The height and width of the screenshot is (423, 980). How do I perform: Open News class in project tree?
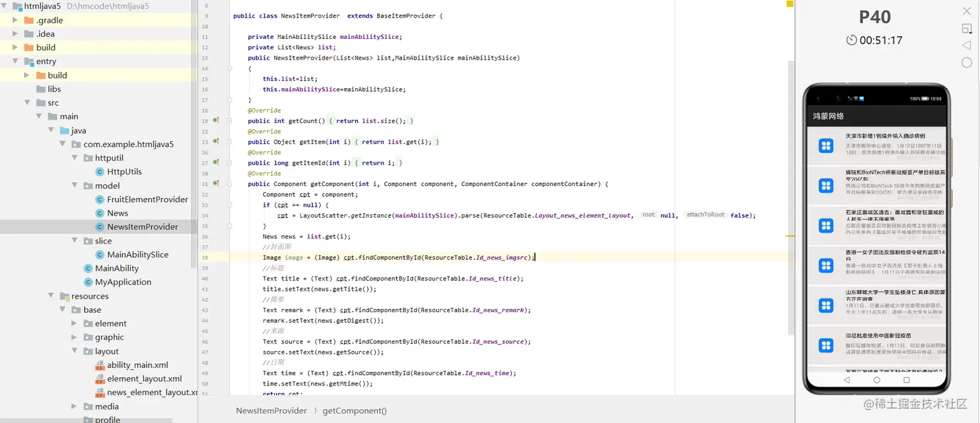(117, 213)
